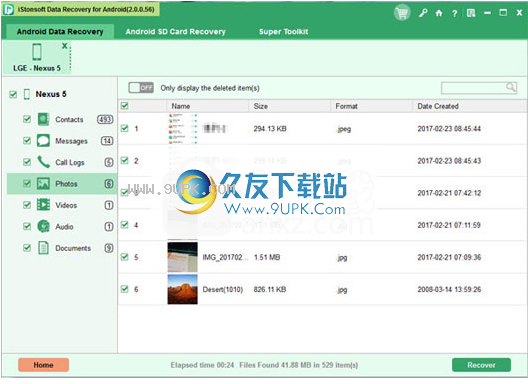Uncheck the Documents checkbox

click(x=27, y=248)
